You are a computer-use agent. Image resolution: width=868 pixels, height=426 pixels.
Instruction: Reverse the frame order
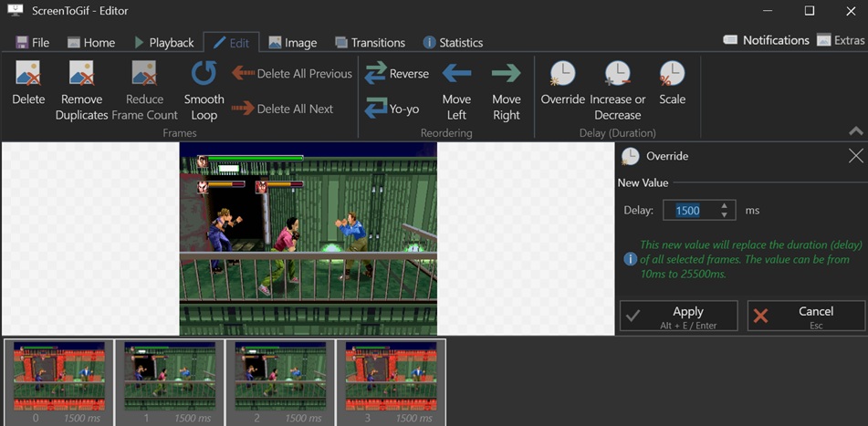[x=397, y=74]
